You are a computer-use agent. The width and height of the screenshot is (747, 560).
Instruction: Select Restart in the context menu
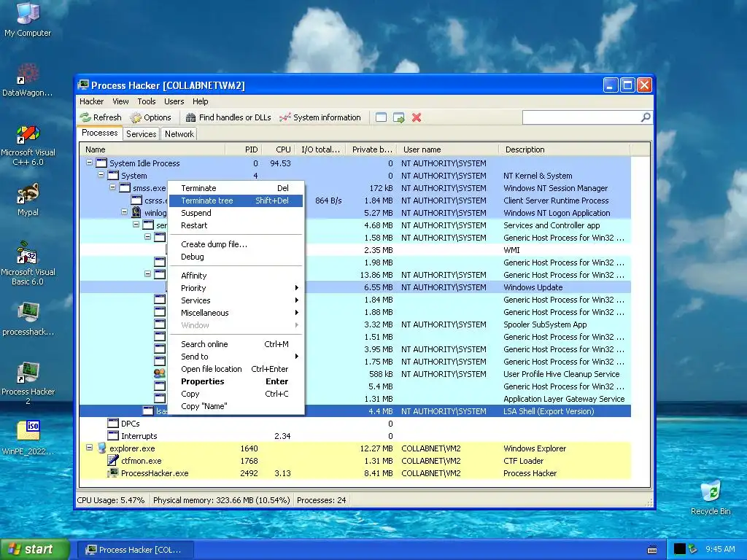pyautogui.click(x=236, y=225)
